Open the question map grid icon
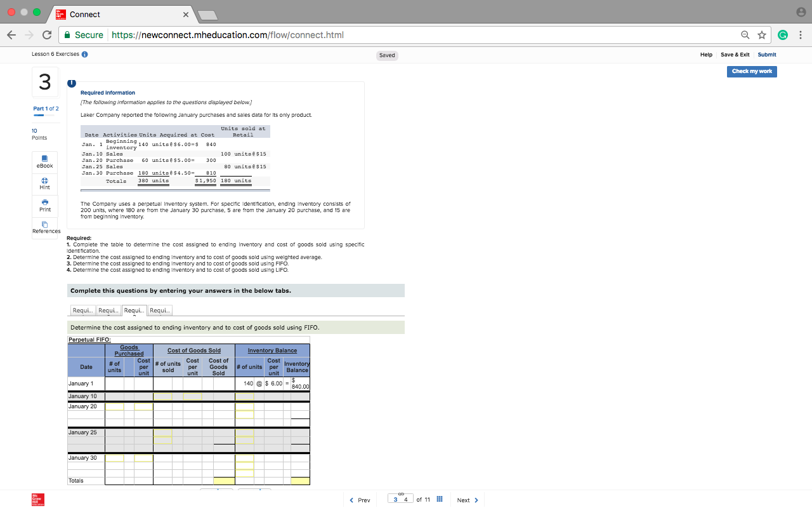The image size is (812, 508). click(x=440, y=500)
